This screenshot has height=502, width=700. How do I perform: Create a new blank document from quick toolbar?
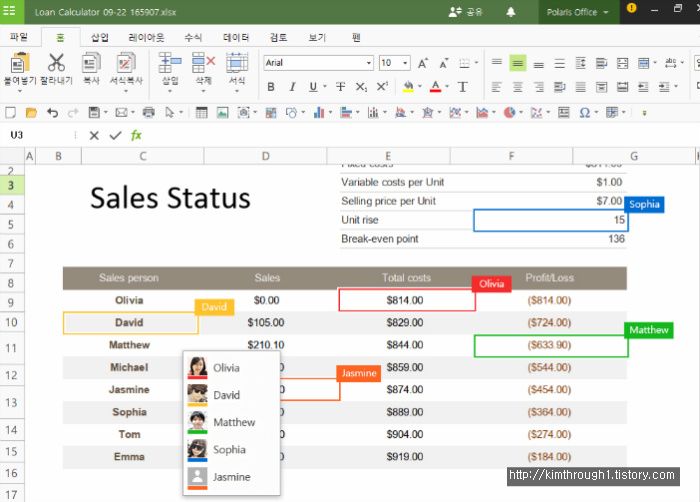tap(10, 113)
